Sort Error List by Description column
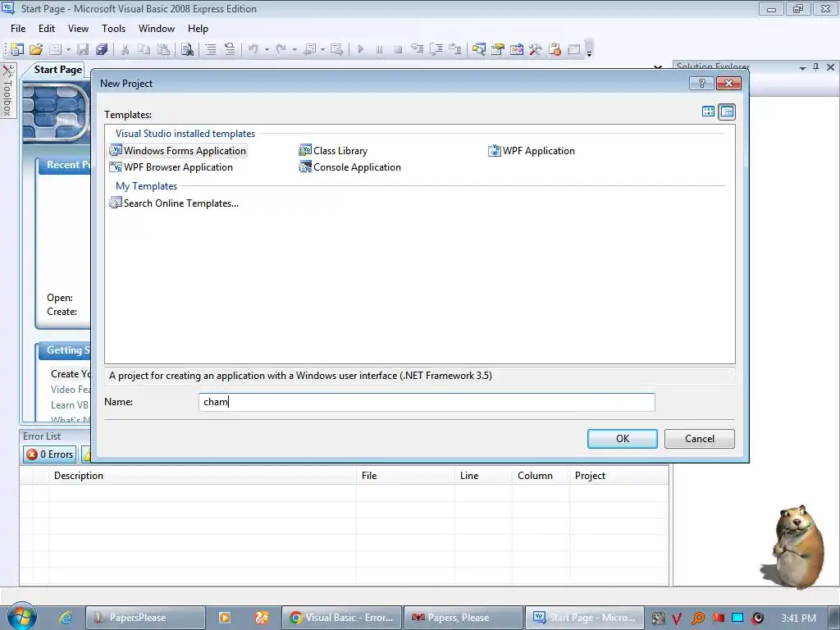Viewport: 840px width, 630px height. [x=202, y=476]
